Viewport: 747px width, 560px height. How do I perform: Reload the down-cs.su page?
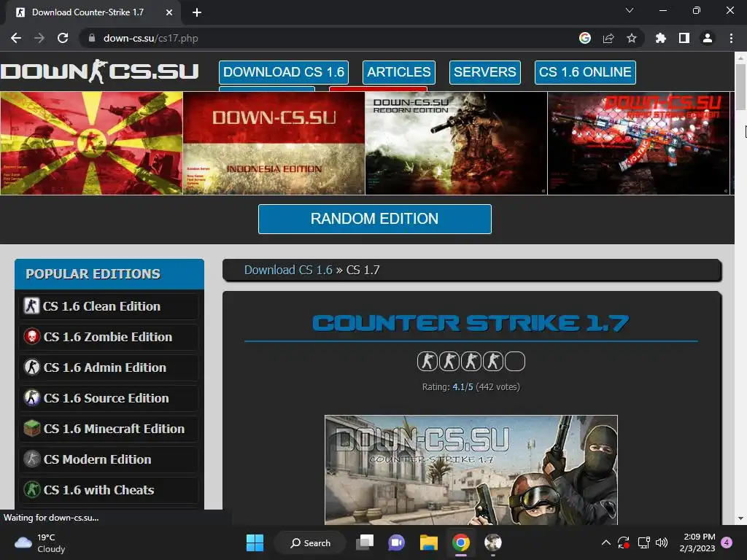[63, 38]
